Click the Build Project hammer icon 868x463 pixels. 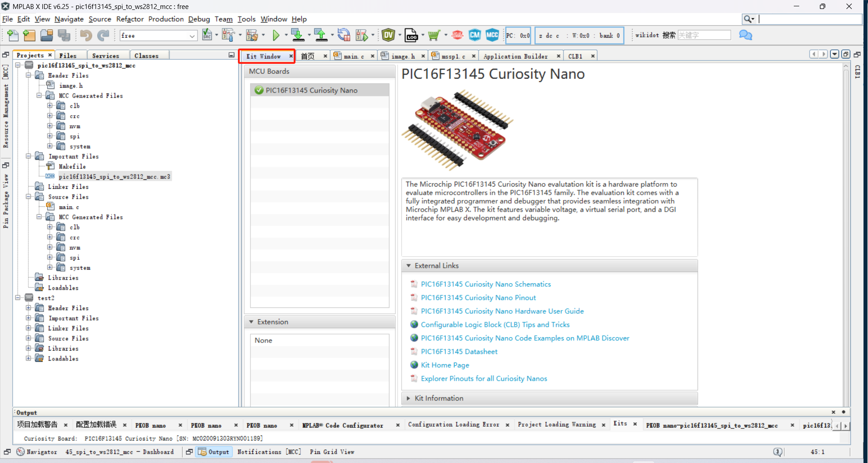coord(228,35)
